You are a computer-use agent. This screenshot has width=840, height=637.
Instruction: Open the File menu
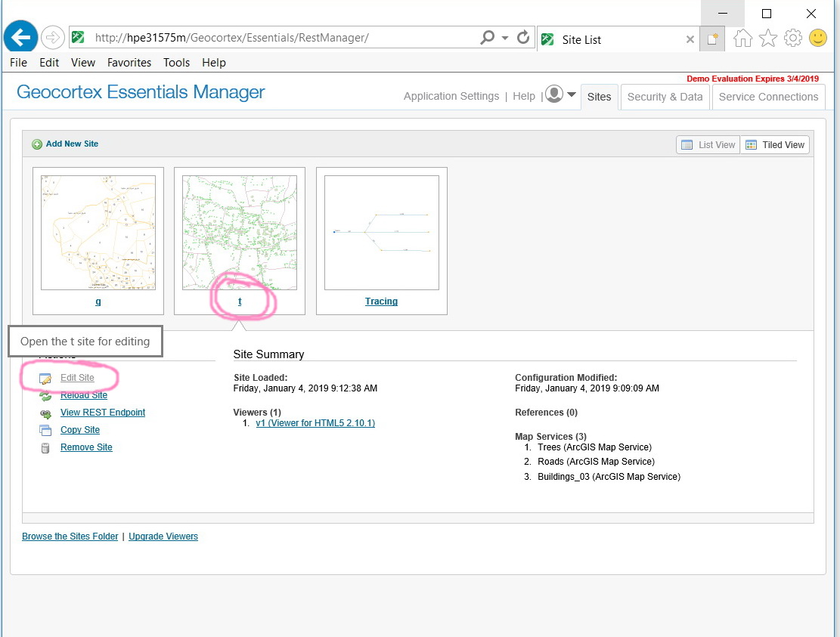pyautogui.click(x=18, y=63)
